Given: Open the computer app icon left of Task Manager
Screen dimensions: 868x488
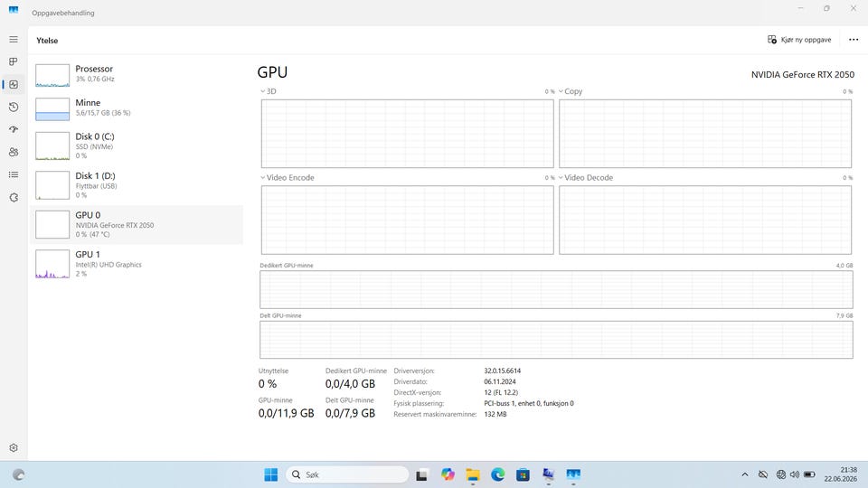Looking at the screenshot, I should tap(548, 474).
